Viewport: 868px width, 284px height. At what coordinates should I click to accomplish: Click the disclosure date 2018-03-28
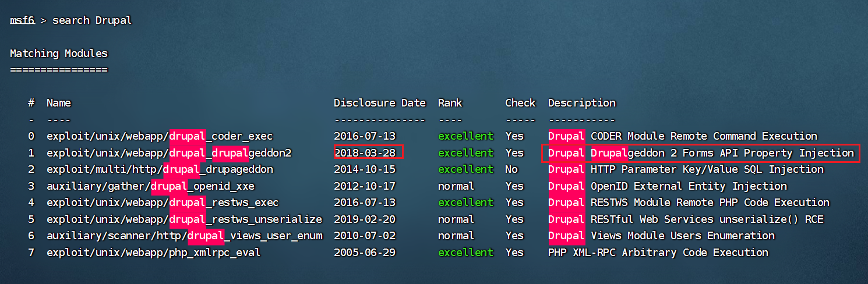365,153
